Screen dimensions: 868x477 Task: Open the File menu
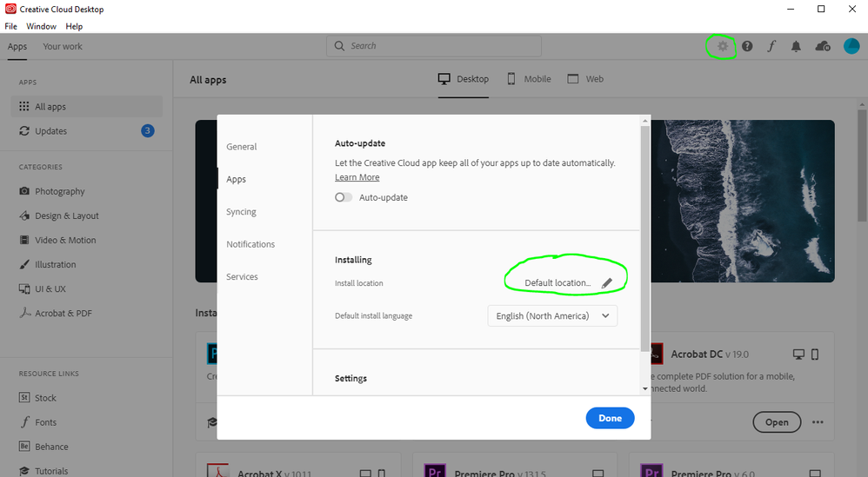point(10,26)
